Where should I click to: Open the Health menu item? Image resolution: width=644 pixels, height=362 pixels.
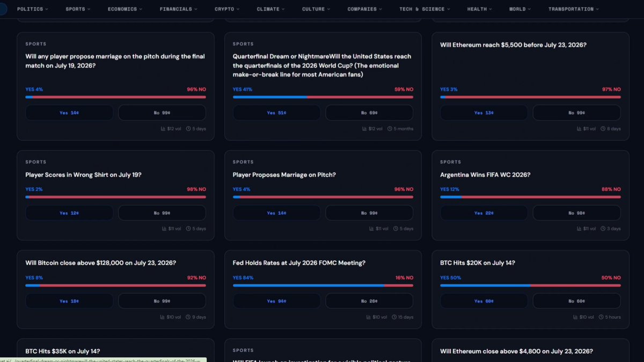click(x=479, y=9)
